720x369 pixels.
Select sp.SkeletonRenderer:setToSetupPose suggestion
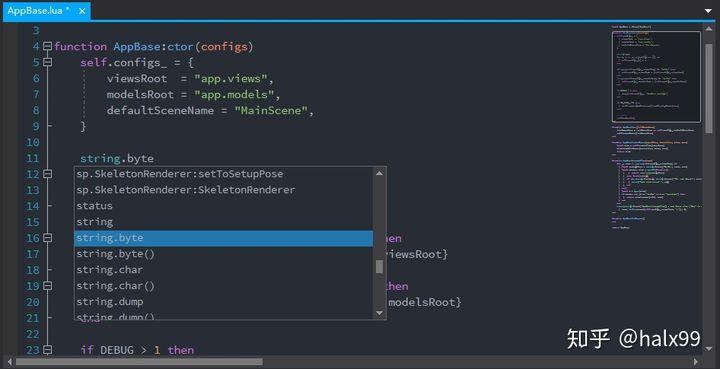[224, 174]
